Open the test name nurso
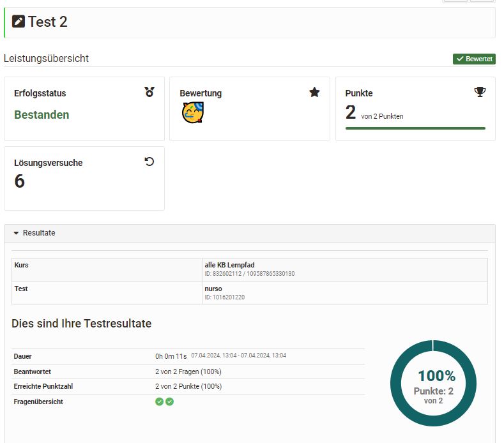 click(x=213, y=289)
